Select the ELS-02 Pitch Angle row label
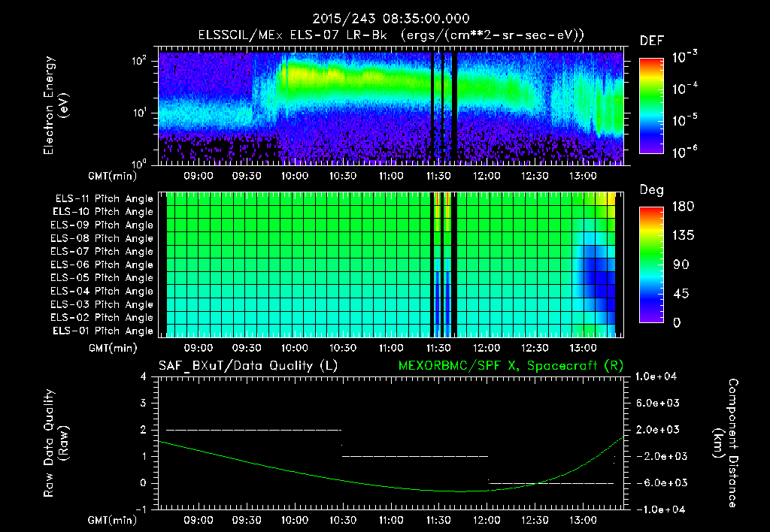The image size is (770, 532). (102, 318)
